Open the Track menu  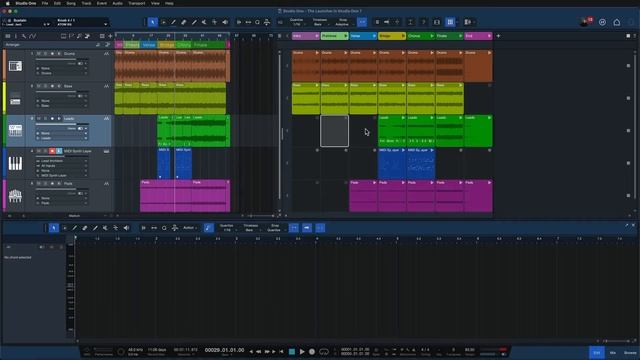[87, 3]
